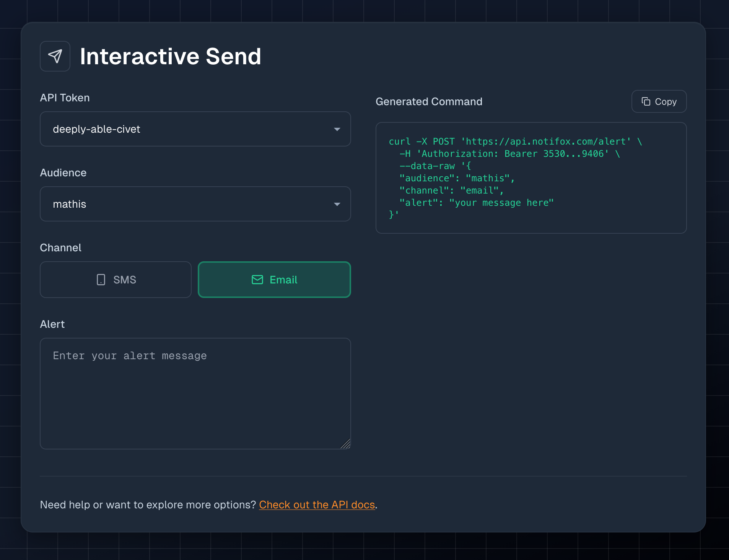Click the Audience dropdown chevron
This screenshot has height=560, width=729.
coord(337,204)
